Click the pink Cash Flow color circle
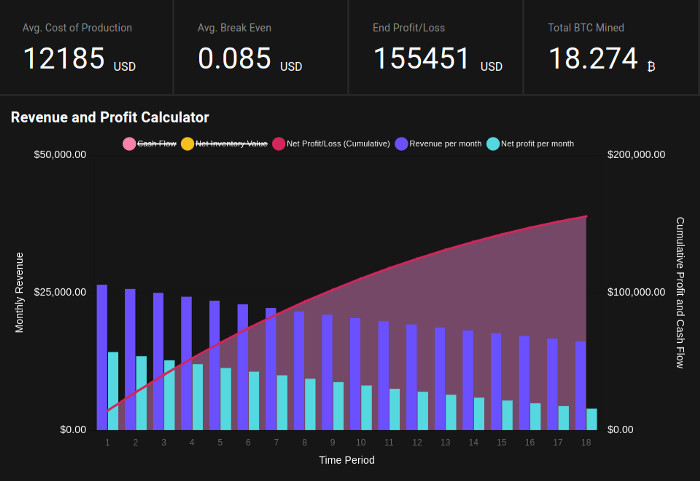The height and width of the screenshot is (481, 700). click(x=129, y=144)
